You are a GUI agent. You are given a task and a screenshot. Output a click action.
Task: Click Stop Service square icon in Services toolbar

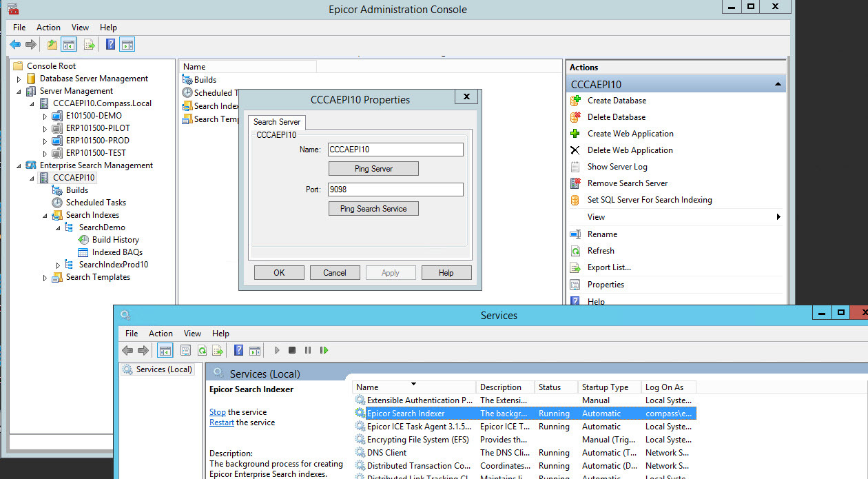(x=292, y=350)
